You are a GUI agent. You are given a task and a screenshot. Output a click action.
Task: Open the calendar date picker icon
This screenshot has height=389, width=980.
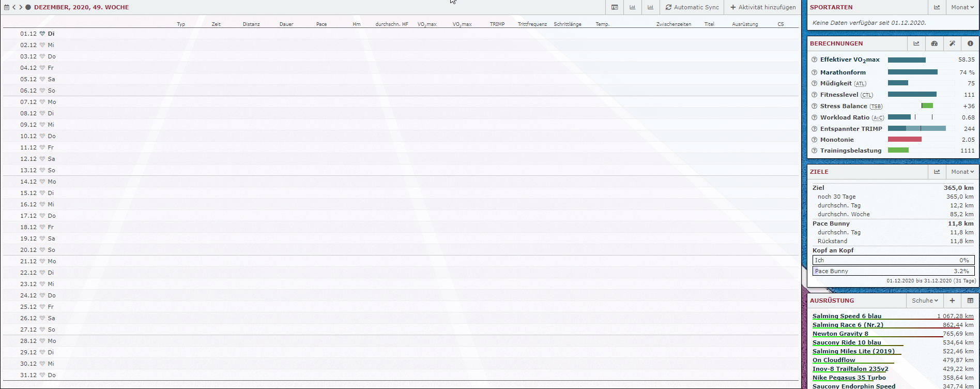point(7,7)
